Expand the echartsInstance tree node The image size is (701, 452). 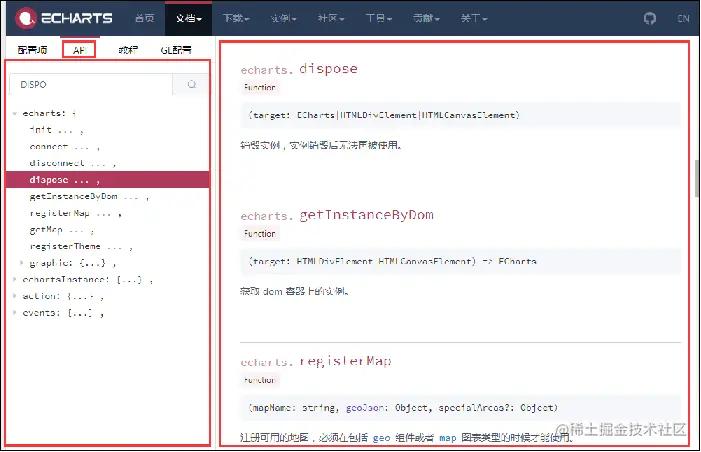pyautogui.click(x=14, y=279)
